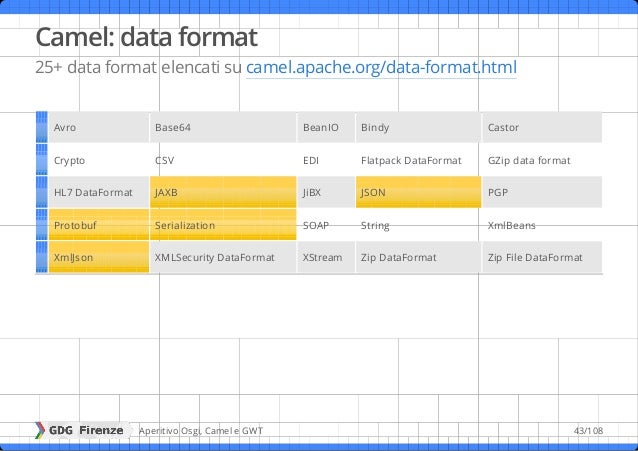Select the Avro table cell
This screenshot has height=451, width=638.
tap(99, 127)
